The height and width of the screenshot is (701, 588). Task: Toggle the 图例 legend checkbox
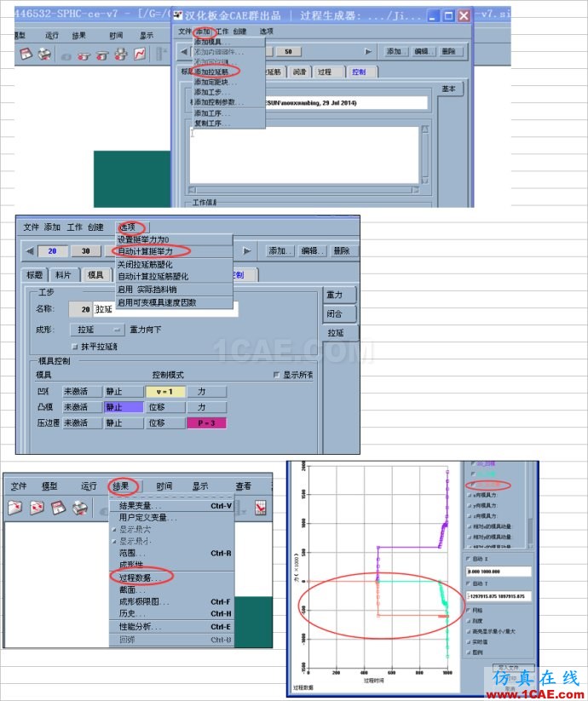(469, 652)
